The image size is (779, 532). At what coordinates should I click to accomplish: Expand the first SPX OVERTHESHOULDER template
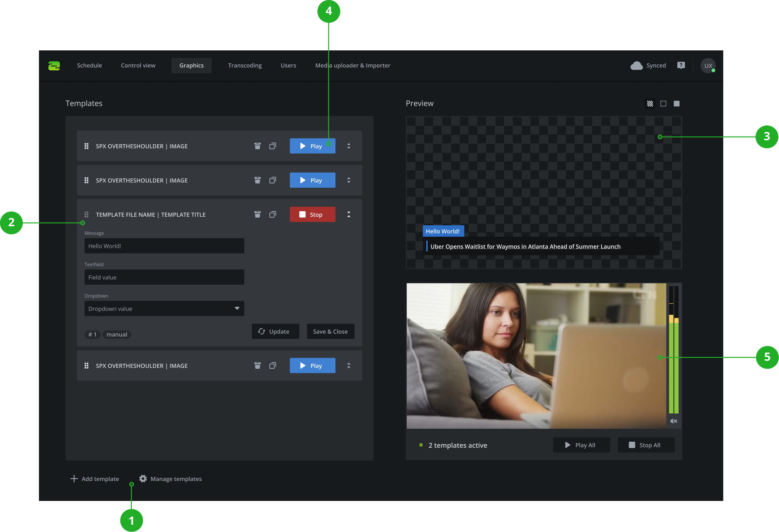click(348, 146)
